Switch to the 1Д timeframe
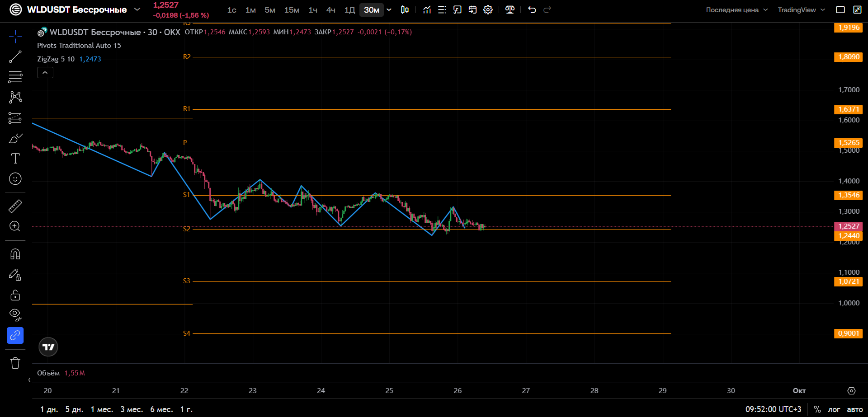This screenshot has width=868, height=417. tap(349, 10)
